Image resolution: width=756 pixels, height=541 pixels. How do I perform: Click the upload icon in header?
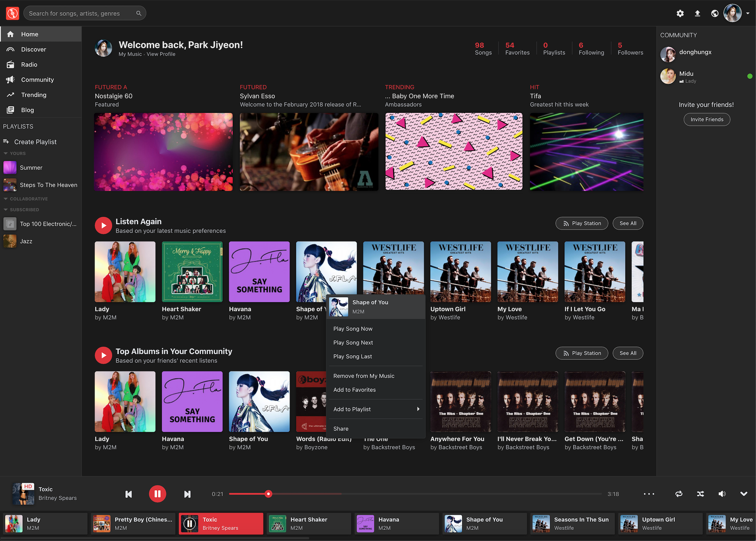697,13
